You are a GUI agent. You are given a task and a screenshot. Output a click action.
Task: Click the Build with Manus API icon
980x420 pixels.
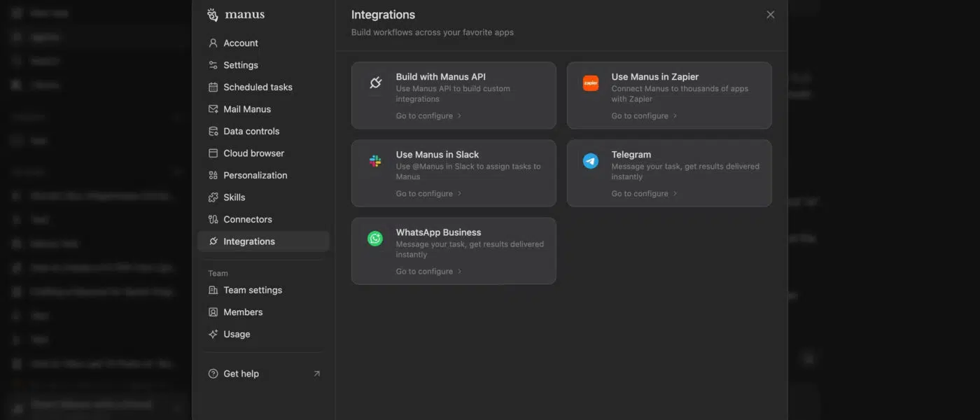[375, 82]
